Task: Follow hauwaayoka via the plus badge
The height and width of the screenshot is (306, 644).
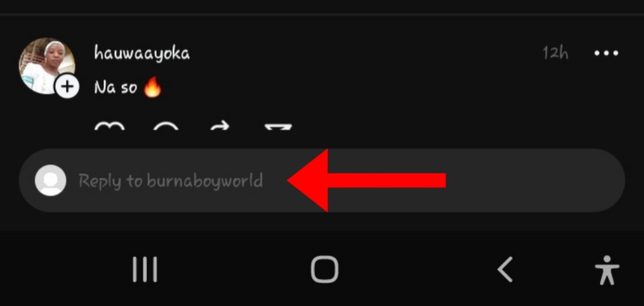Action: tap(67, 86)
